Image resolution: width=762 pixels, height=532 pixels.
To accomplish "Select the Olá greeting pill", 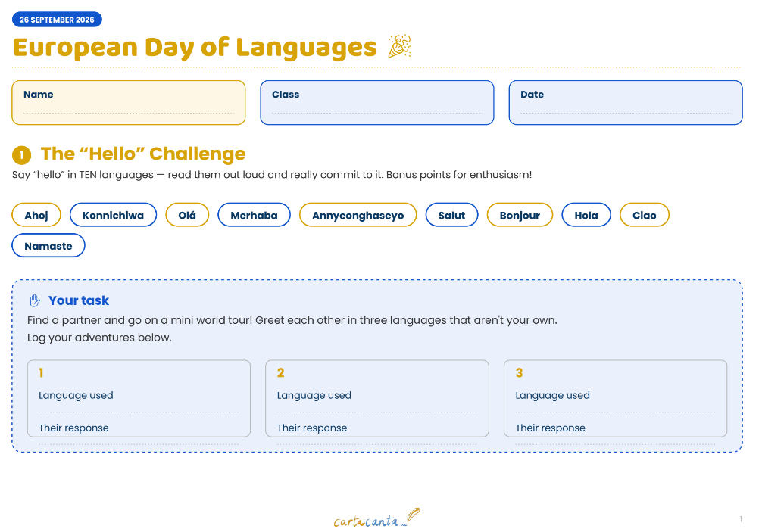I will [187, 215].
